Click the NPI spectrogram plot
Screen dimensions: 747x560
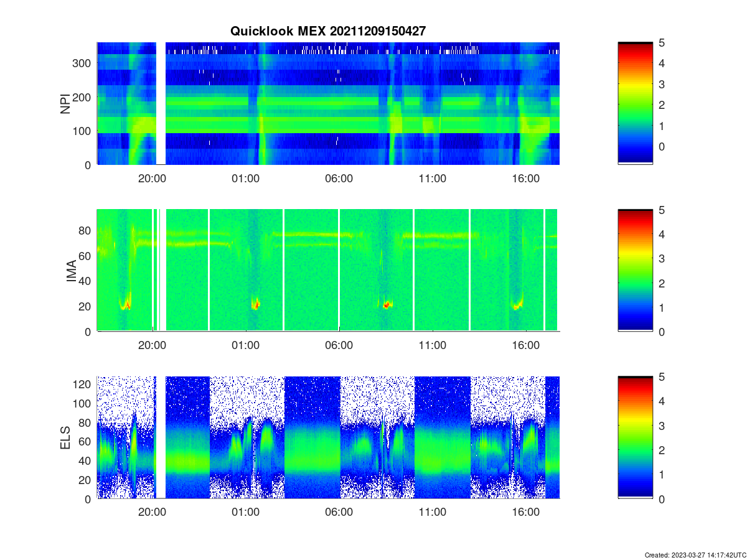328,103
